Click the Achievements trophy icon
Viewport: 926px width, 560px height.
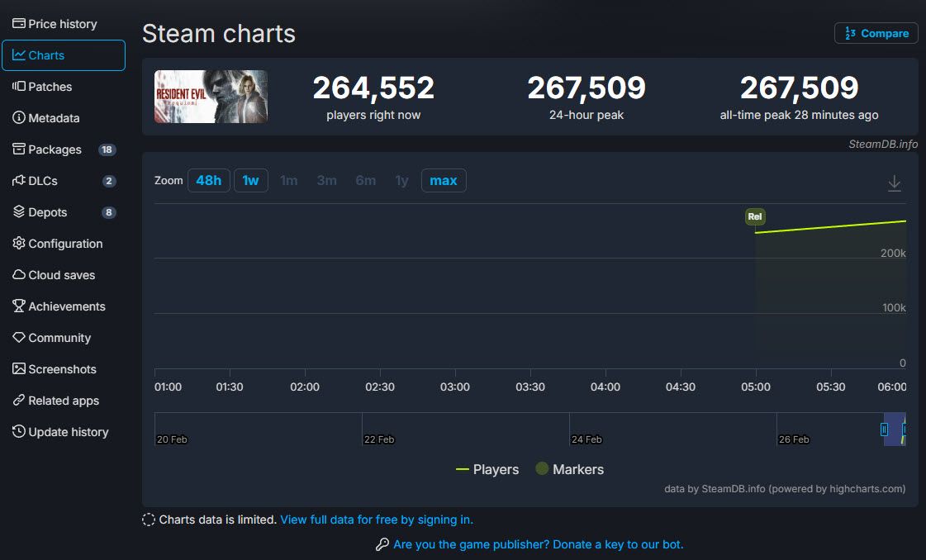click(19, 306)
